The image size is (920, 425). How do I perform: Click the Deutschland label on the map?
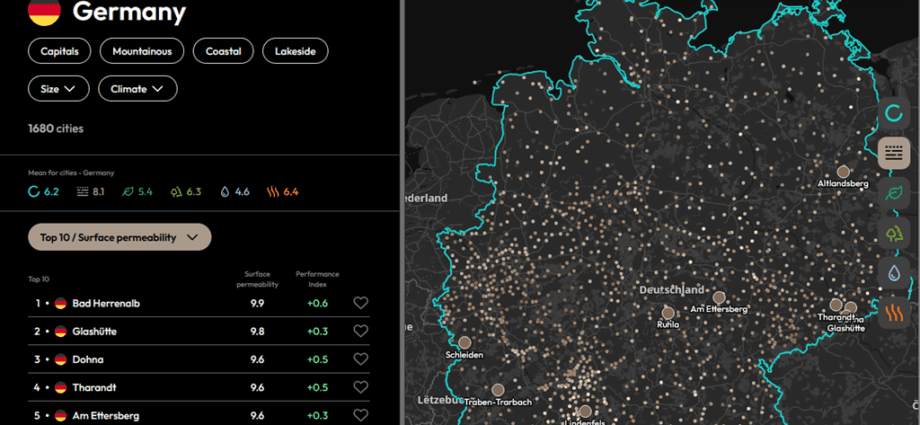672,290
